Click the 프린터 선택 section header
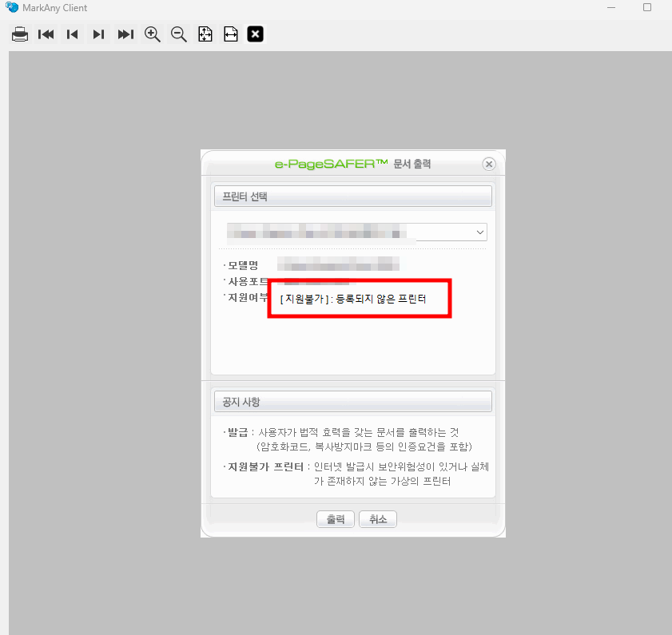This screenshot has width=672, height=635. 353,196
